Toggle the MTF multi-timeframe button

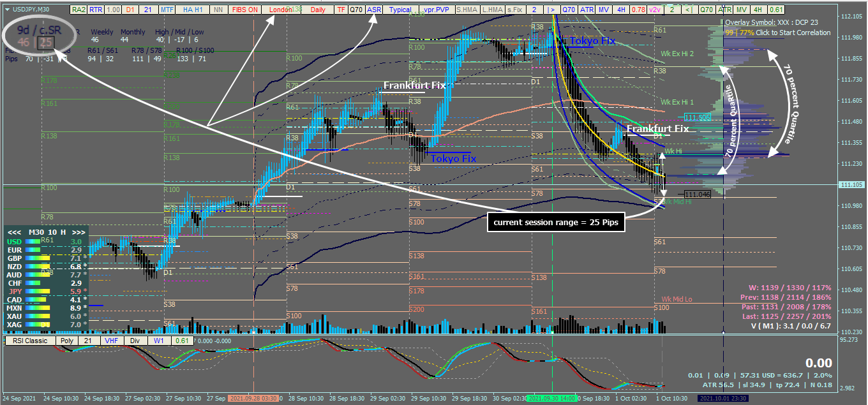tap(167, 10)
